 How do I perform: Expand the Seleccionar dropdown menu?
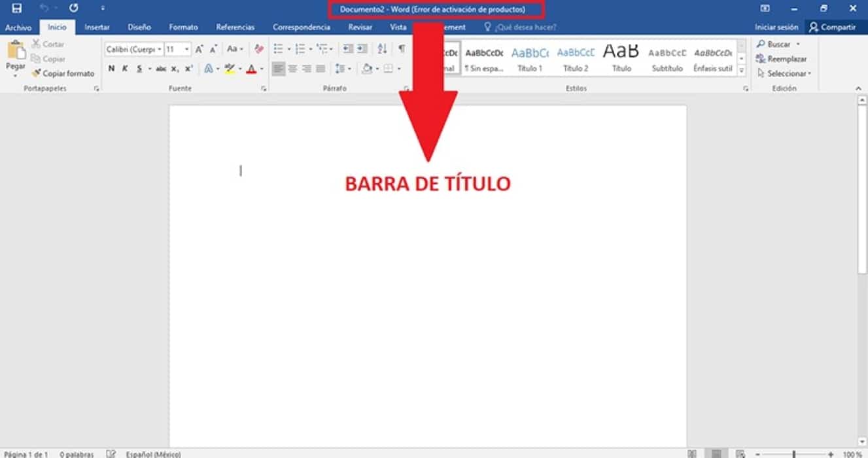tap(784, 73)
